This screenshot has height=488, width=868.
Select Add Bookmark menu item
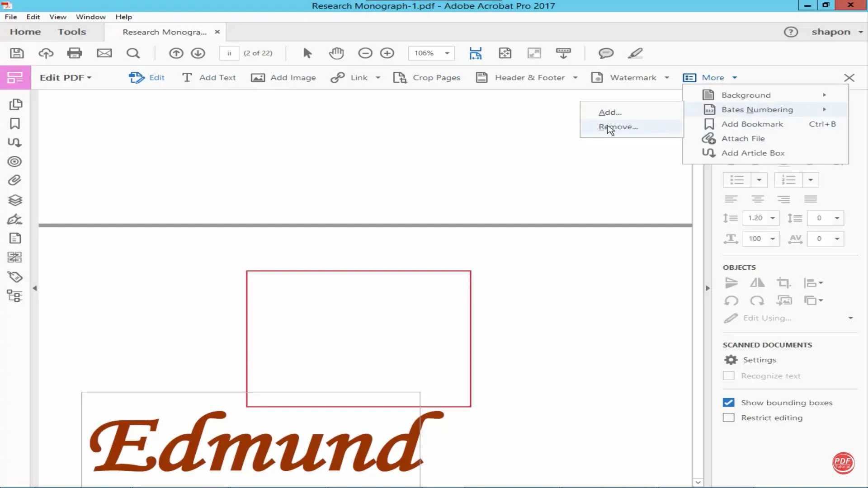pyautogui.click(x=752, y=123)
